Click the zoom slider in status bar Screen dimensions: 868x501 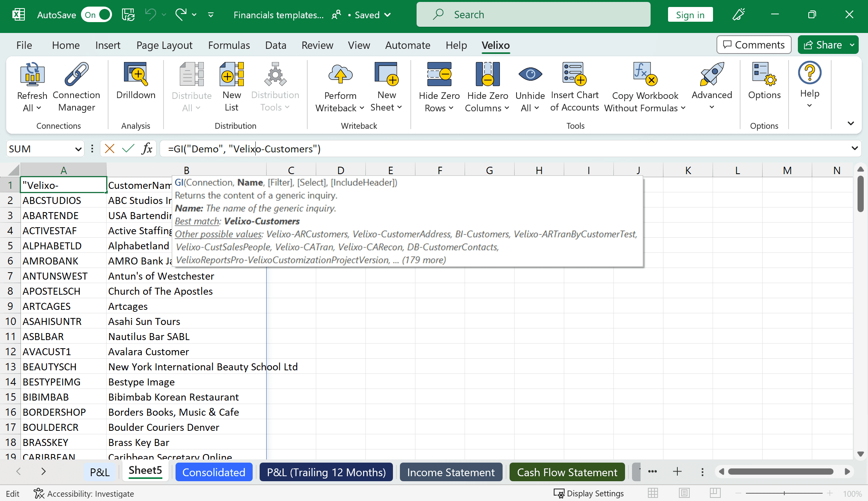pyautogui.click(x=784, y=493)
